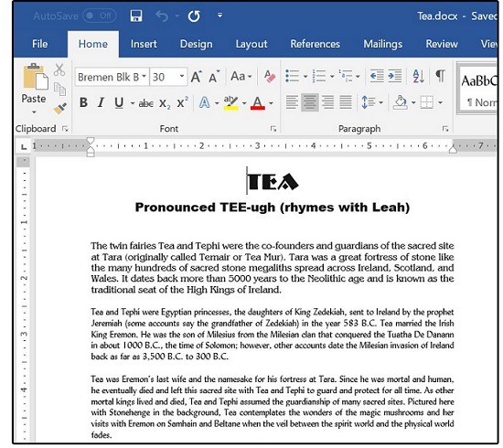
Task: Click Increase Indent icon
Action: 394,76
